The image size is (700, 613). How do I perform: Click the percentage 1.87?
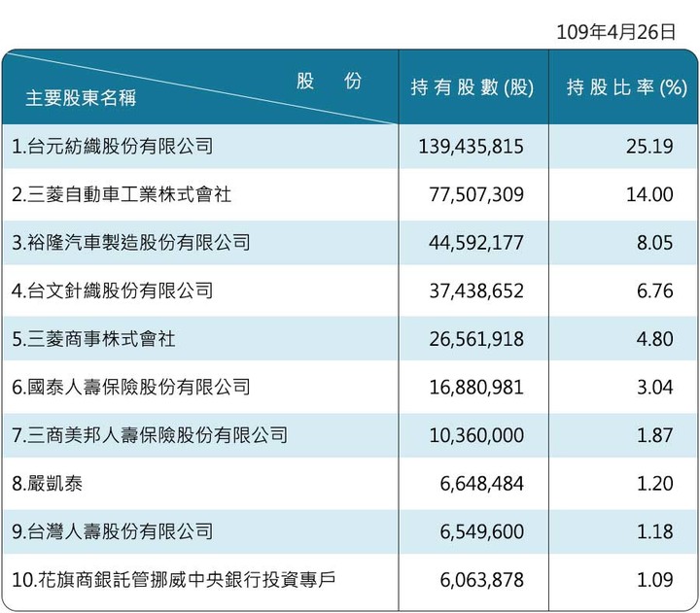(x=655, y=436)
